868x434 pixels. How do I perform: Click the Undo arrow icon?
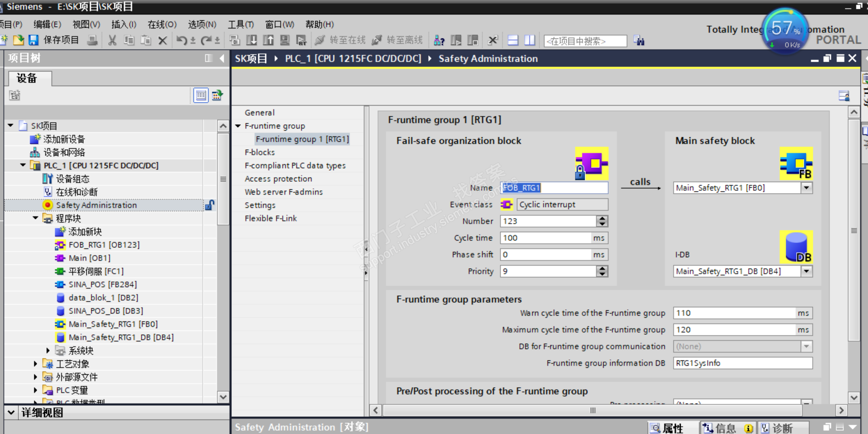(182, 40)
